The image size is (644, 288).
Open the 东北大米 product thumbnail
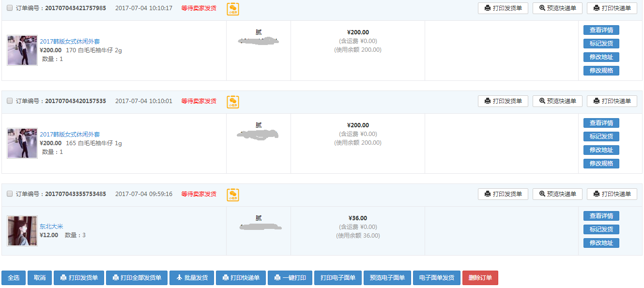(22, 231)
